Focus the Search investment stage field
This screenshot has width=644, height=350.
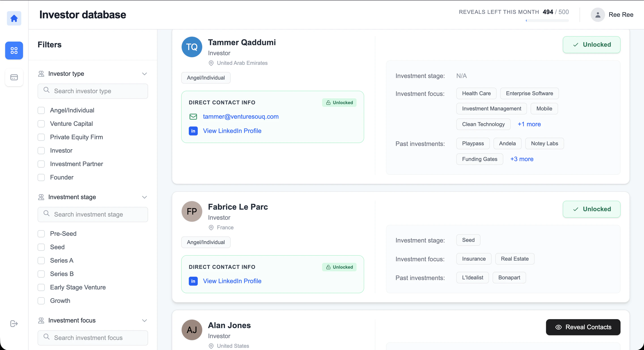coord(93,215)
